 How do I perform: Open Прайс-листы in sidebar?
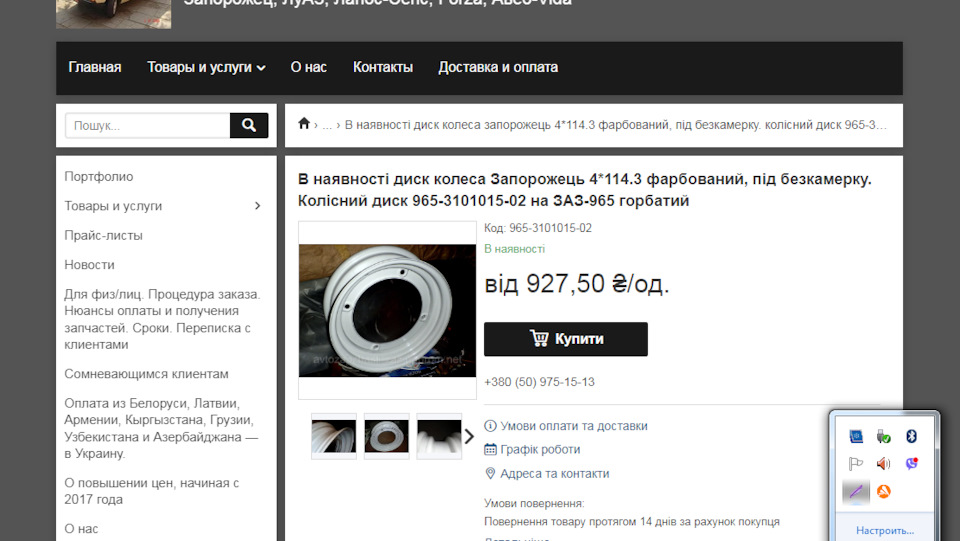click(x=103, y=235)
